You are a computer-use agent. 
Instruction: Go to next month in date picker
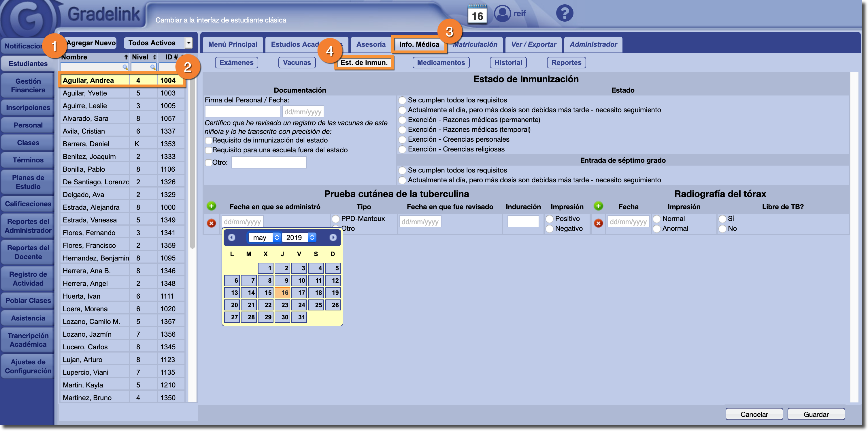click(x=333, y=237)
